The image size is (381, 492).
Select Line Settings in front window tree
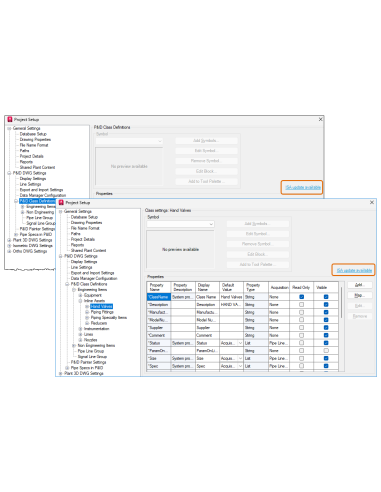point(81,267)
